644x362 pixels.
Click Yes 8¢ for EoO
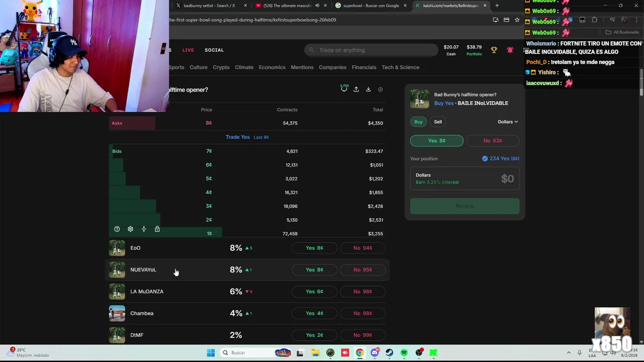point(314,248)
